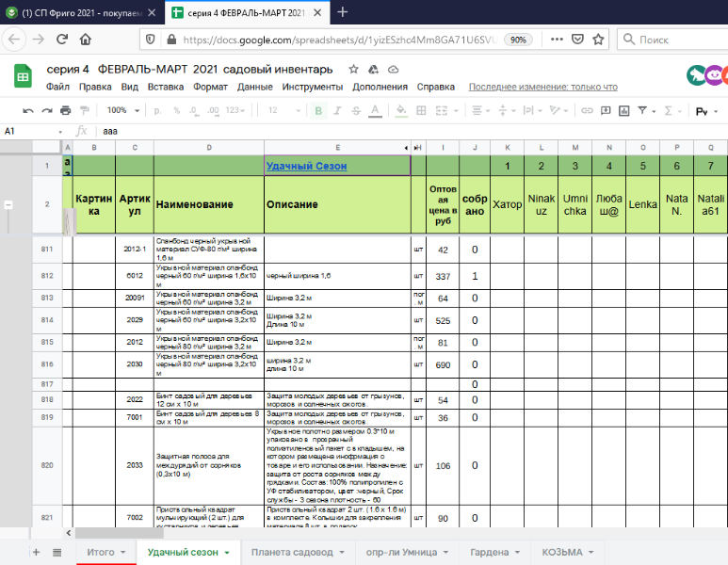
Task: Click the Insert link icon
Action: [x=587, y=110]
